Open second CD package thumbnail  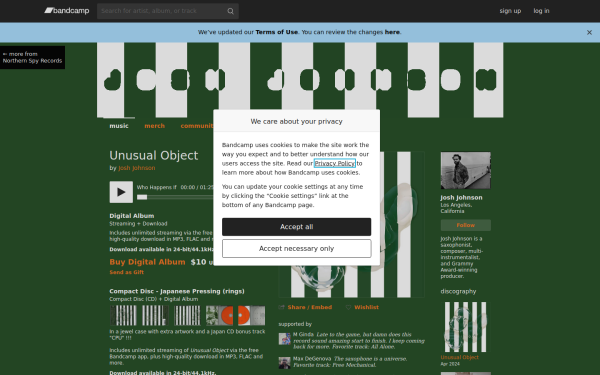click(x=155, y=316)
